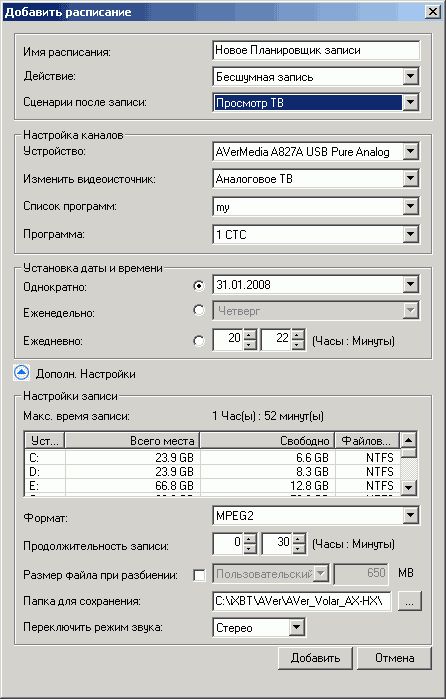Click the Всего места column header
446x699 pixels.
(x=132, y=441)
